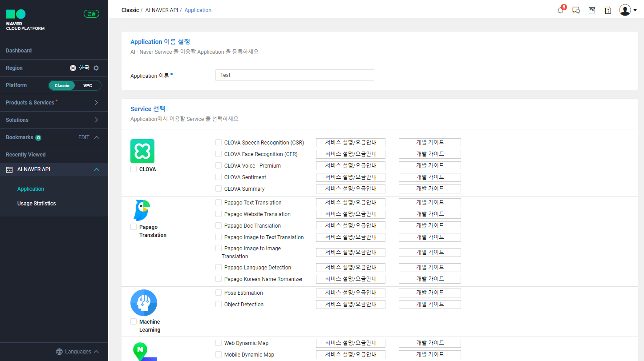
Task: Open 서비스 설명/요금안내 for Pose Estimation
Action: point(351,293)
